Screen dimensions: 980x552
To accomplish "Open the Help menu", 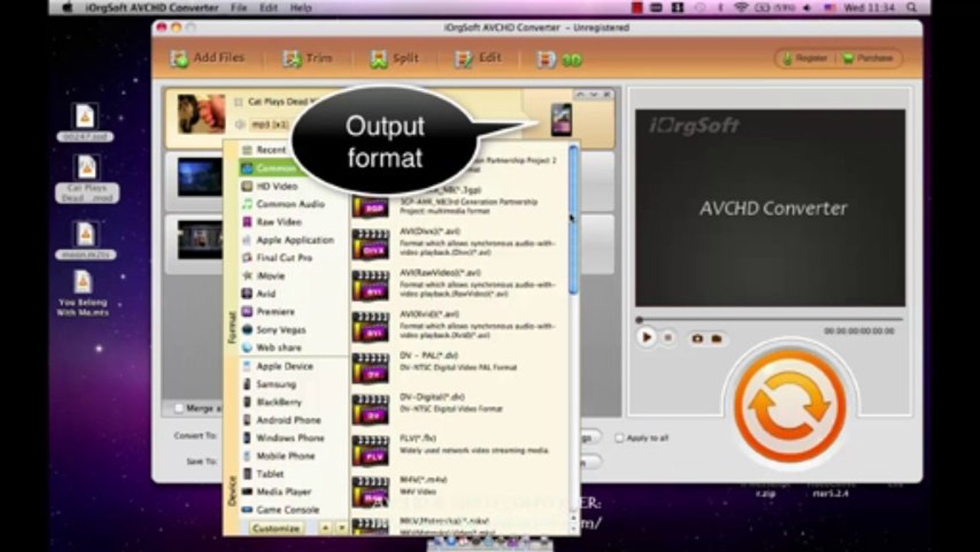I will tap(301, 8).
